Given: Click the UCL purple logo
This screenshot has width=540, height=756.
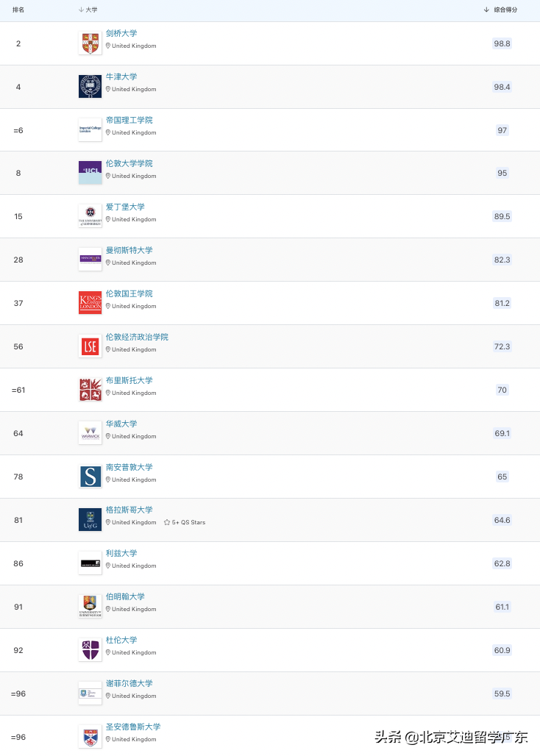Looking at the screenshot, I should pyautogui.click(x=90, y=173).
